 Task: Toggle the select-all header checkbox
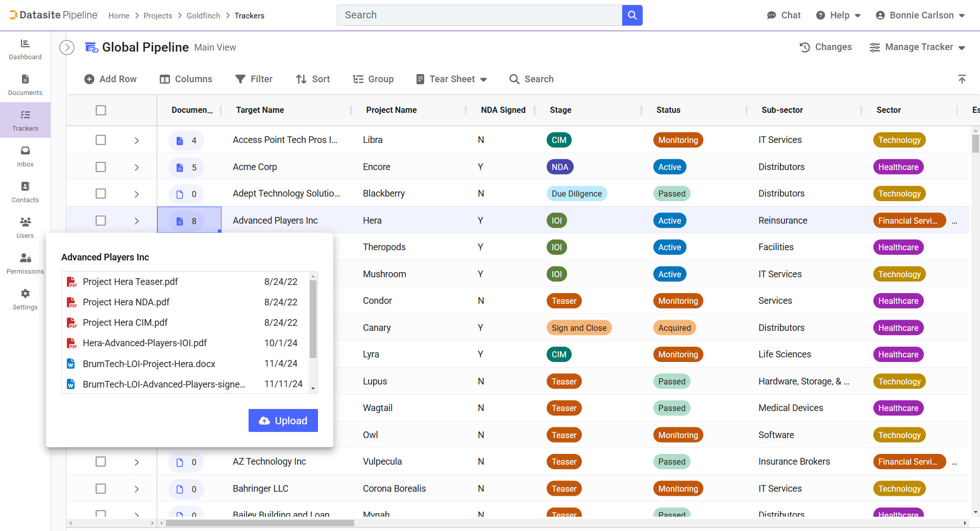101,110
